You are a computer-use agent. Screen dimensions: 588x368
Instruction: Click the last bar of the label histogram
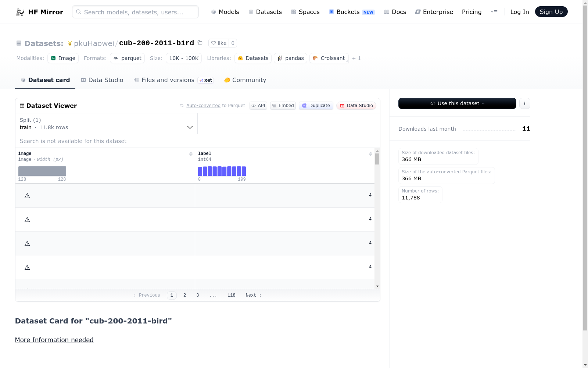pos(244,171)
